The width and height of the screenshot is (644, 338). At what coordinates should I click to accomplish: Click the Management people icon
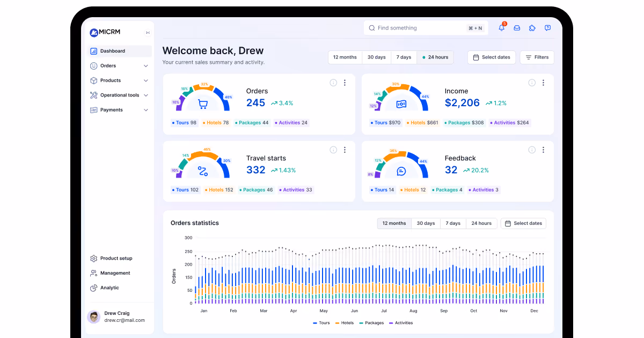[x=94, y=273]
